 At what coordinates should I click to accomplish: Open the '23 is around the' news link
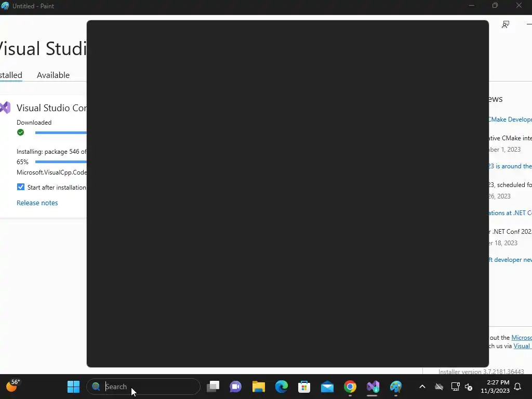click(x=510, y=166)
